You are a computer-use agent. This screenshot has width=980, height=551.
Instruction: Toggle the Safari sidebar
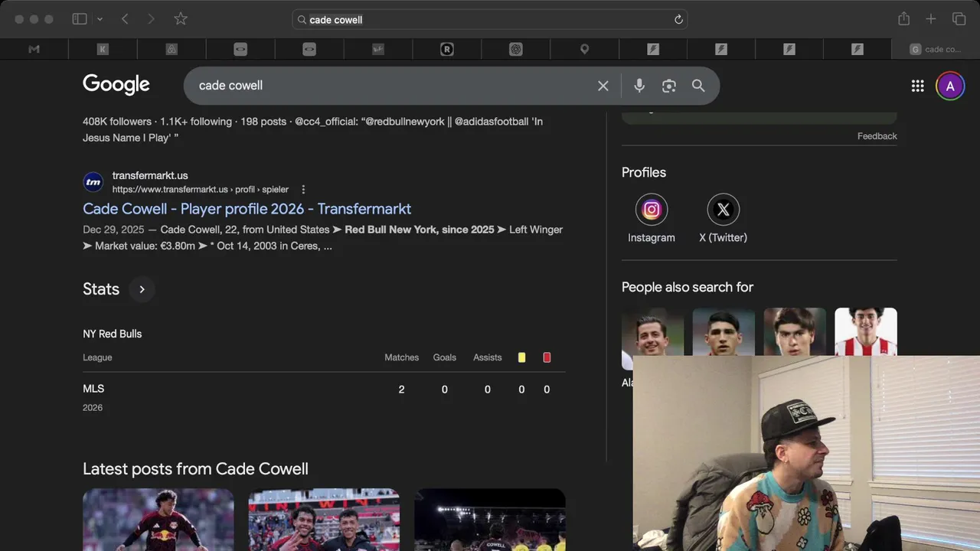[x=80, y=19]
